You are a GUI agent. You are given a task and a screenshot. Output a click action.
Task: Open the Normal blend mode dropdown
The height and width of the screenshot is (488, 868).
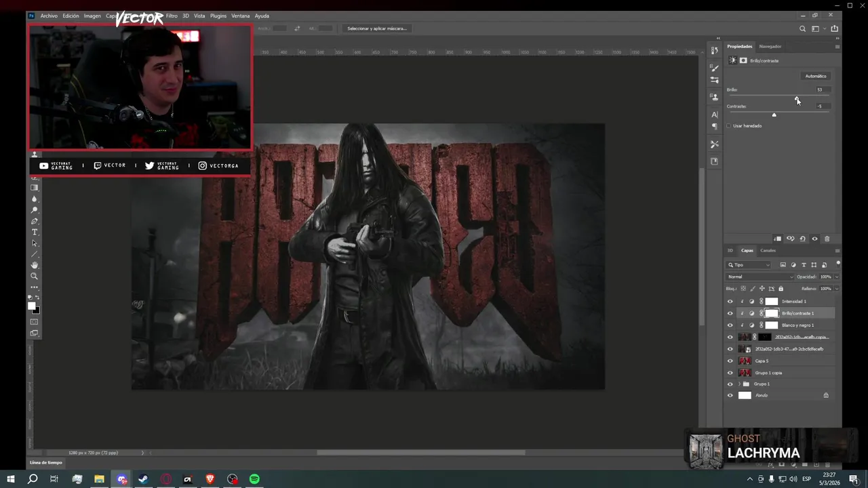(x=759, y=277)
